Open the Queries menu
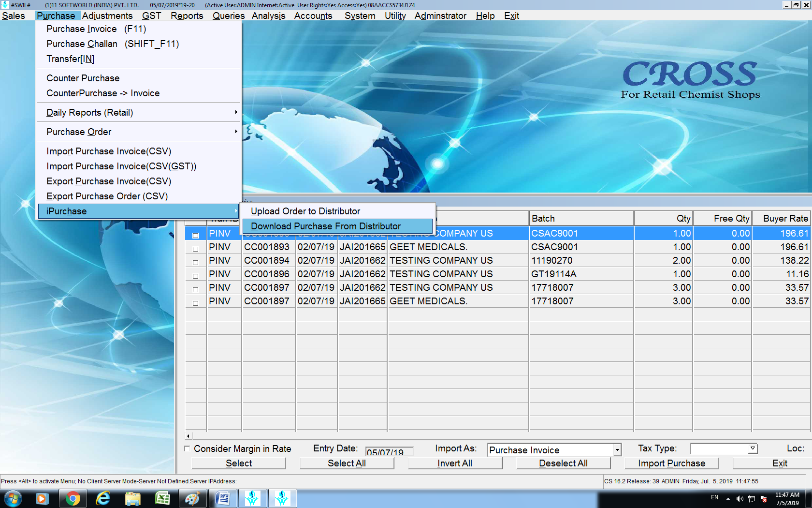Viewport: 812px width, 508px height. pos(229,15)
